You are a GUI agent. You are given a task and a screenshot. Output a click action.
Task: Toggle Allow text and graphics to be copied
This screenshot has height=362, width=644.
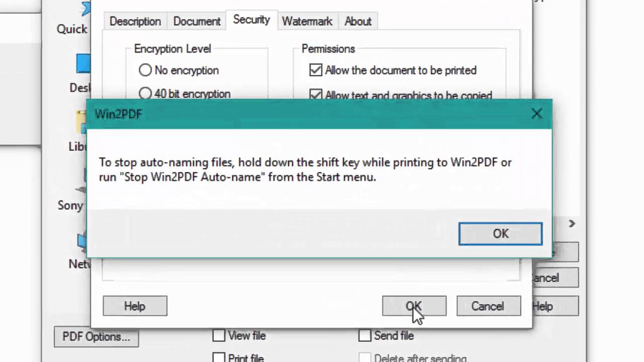(315, 95)
